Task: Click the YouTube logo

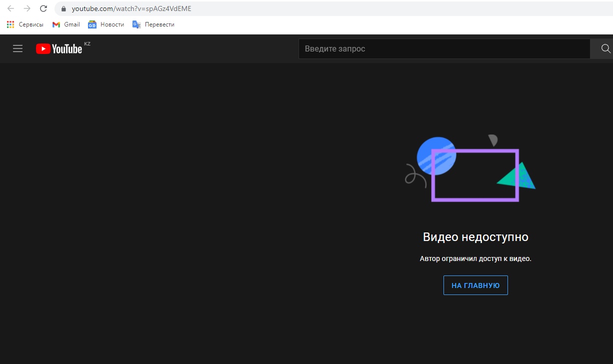Action: click(59, 48)
